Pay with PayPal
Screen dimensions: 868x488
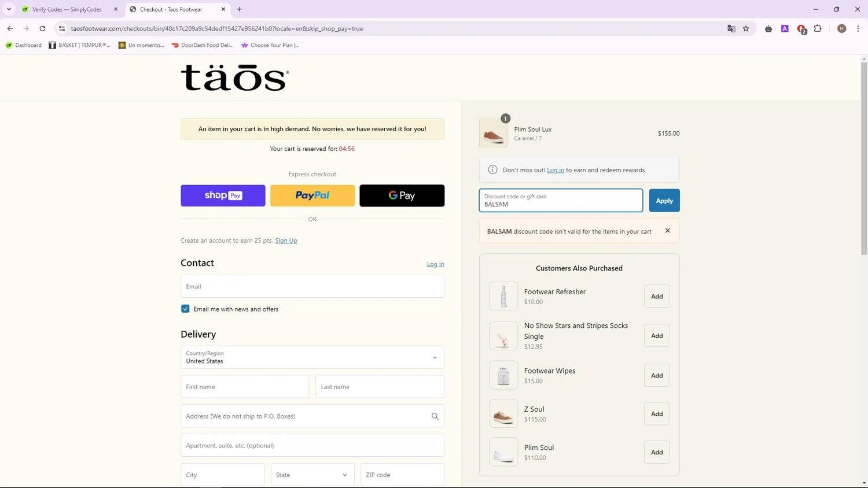[312, 195]
